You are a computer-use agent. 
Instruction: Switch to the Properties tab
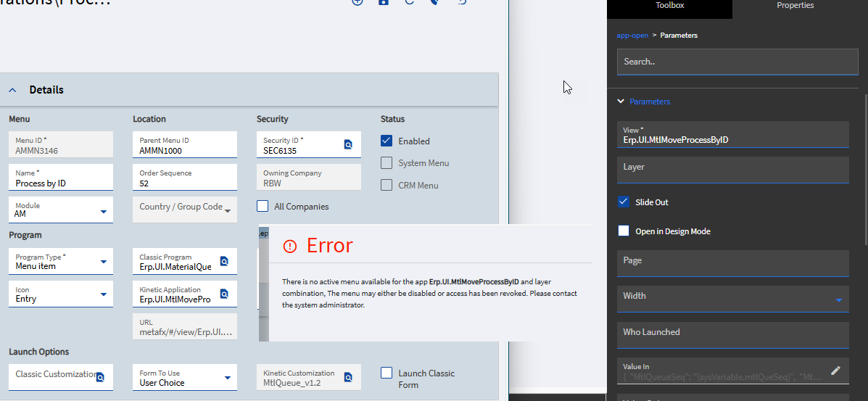pyautogui.click(x=795, y=6)
